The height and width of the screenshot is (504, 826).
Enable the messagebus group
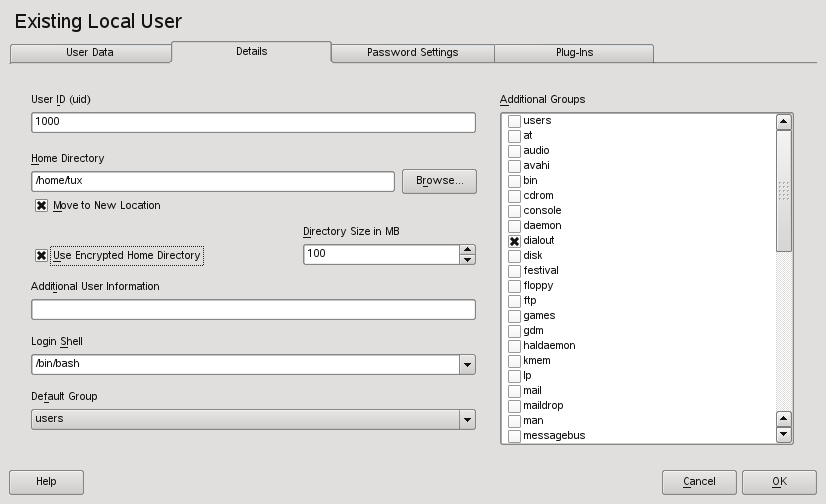[514, 436]
